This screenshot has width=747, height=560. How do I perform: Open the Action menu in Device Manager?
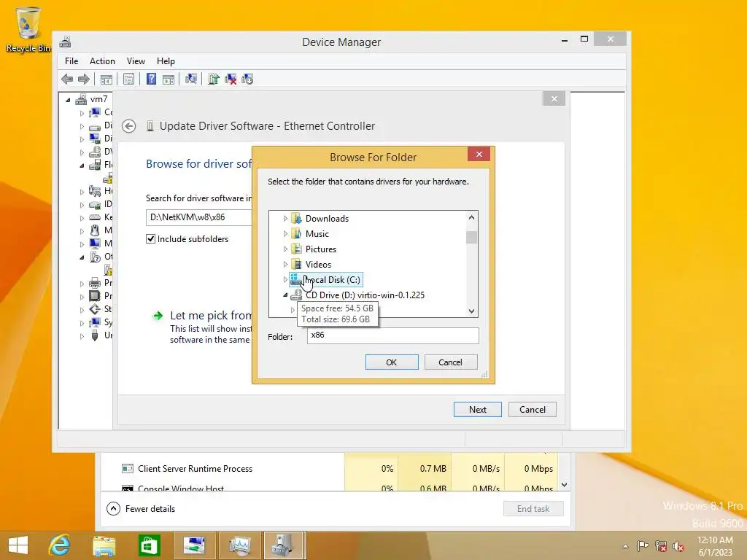(x=102, y=61)
